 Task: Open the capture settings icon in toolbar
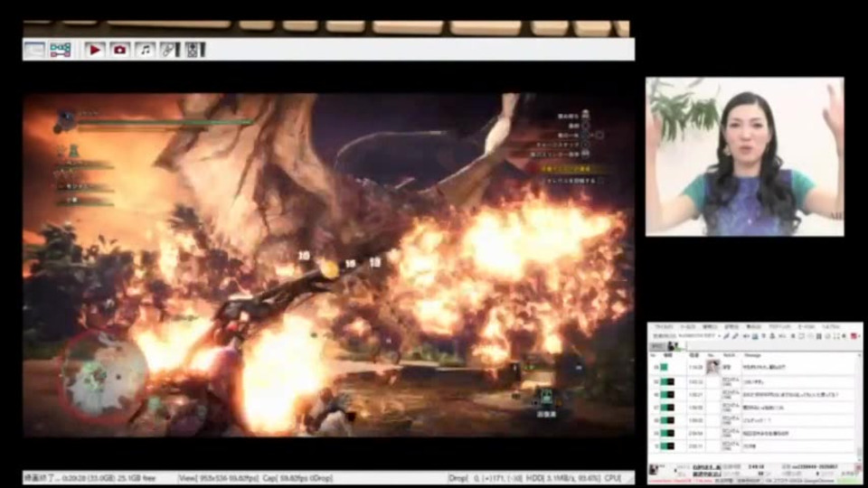[x=34, y=50]
